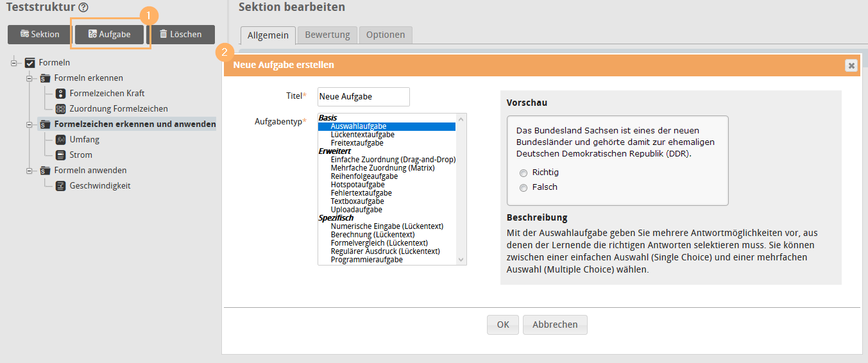Image resolution: width=868 pixels, height=363 pixels.
Task: Collapse the Formeln erkennen section
Action: pos(29,78)
